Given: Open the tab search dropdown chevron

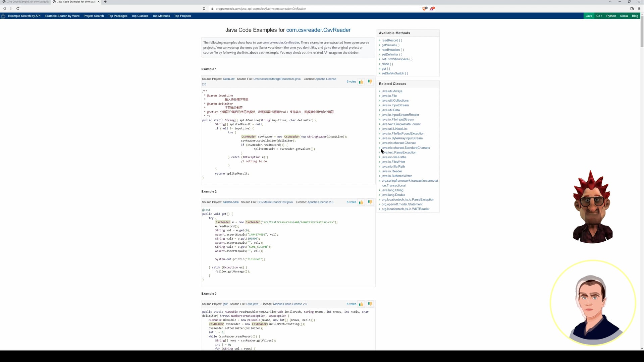Looking at the screenshot, I should (610, 2).
